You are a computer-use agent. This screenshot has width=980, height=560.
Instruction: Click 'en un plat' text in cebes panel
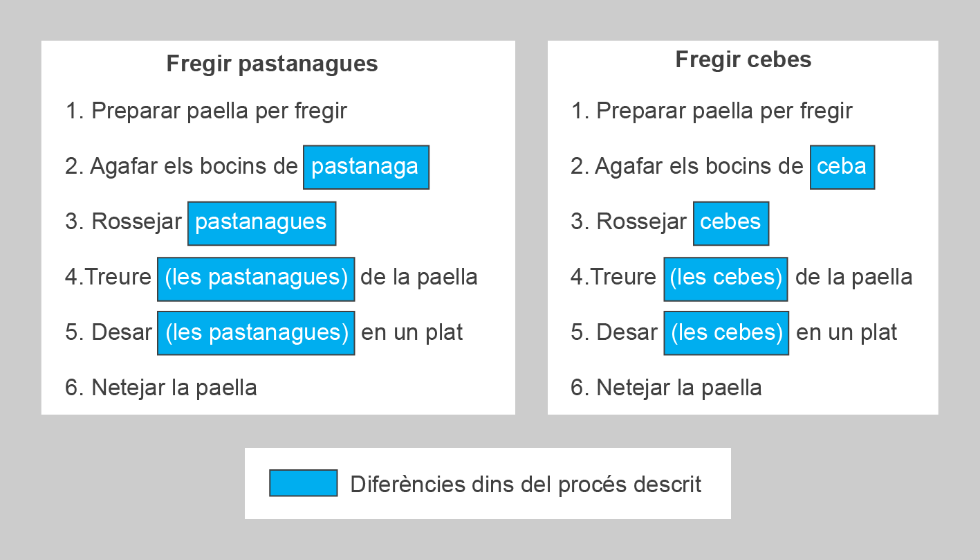847,333
